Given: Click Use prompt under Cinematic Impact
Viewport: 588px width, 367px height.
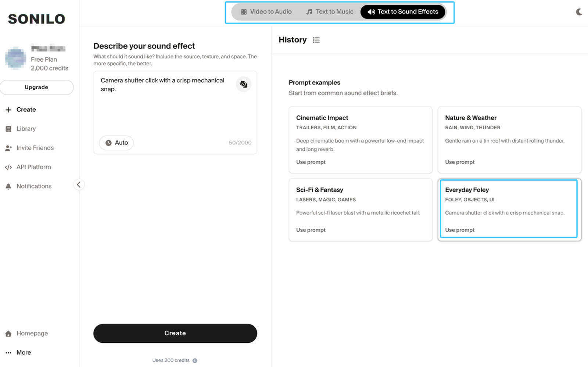Looking at the screenshot, I should (x=311, y=162).
